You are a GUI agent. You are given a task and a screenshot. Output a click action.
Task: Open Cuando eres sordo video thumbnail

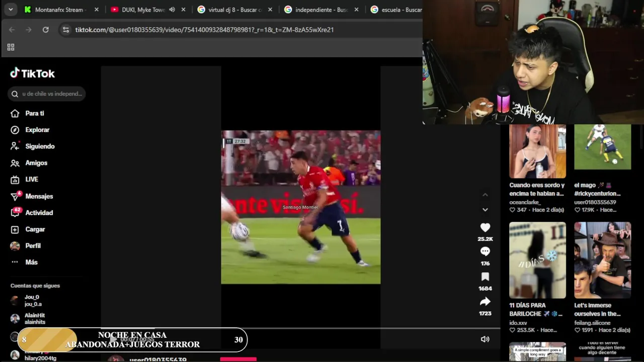click(537, 151)
